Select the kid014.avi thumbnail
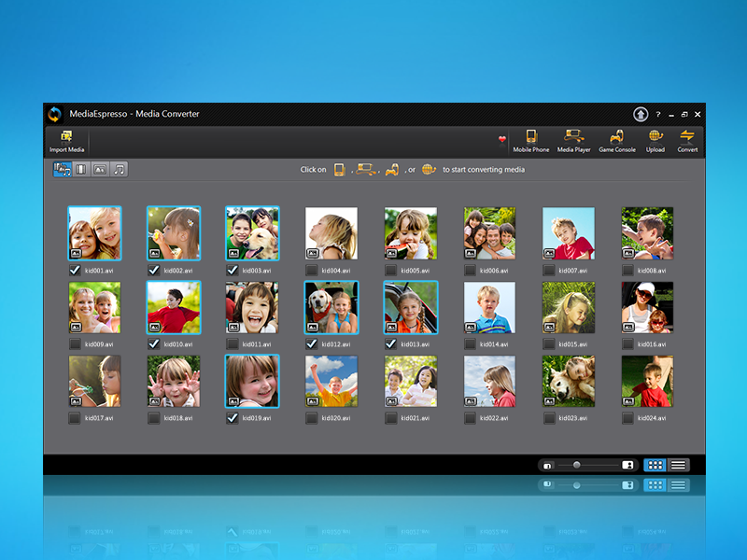The width and height of the screenshot is (747, 560). (489, 307)
